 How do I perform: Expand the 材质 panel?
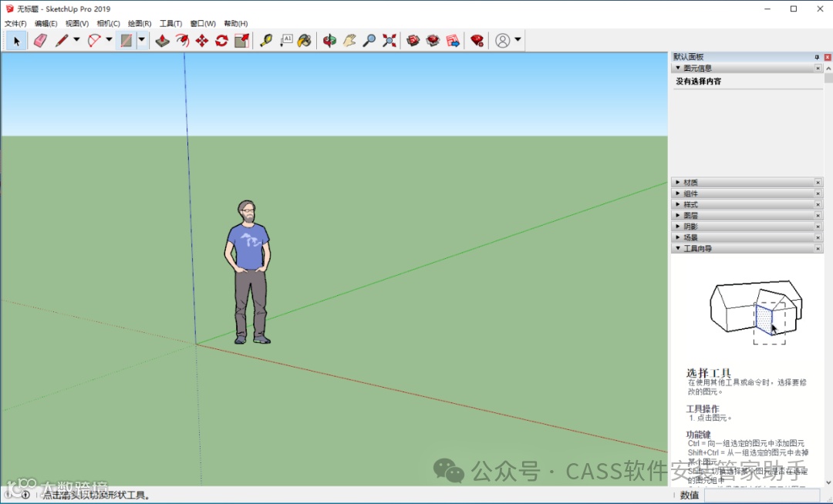[x=678, y=182]
